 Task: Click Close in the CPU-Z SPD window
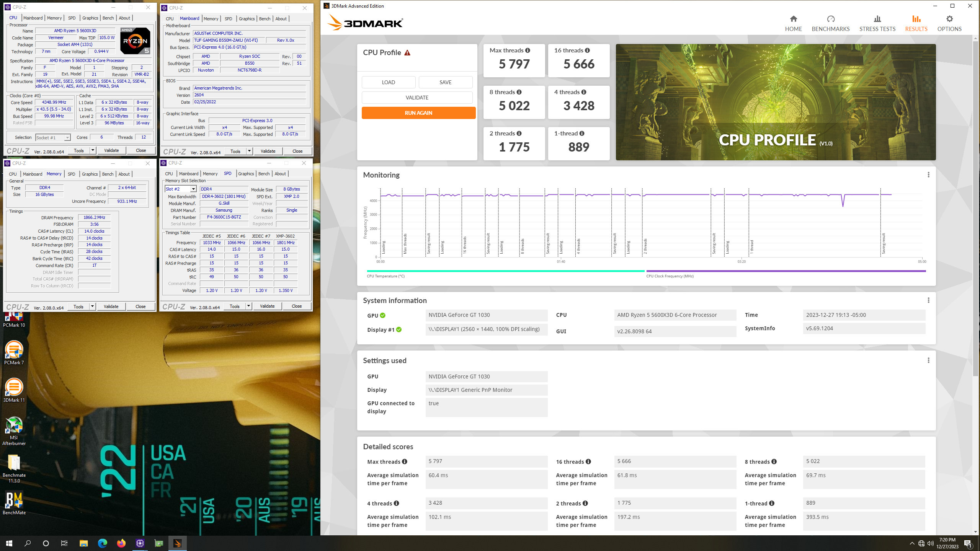click(297, 306)
